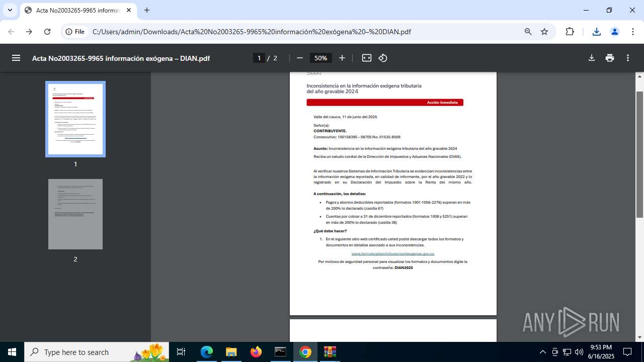Viewport: 644px width, 362px height.
Task: Rotate the document counterclockwise
Action: 383,58
